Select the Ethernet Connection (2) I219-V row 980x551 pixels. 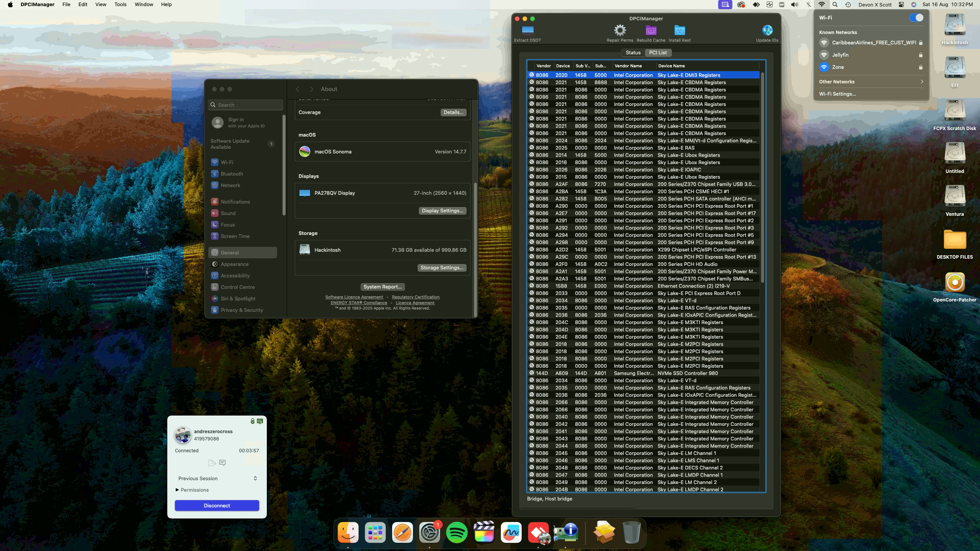643,286
